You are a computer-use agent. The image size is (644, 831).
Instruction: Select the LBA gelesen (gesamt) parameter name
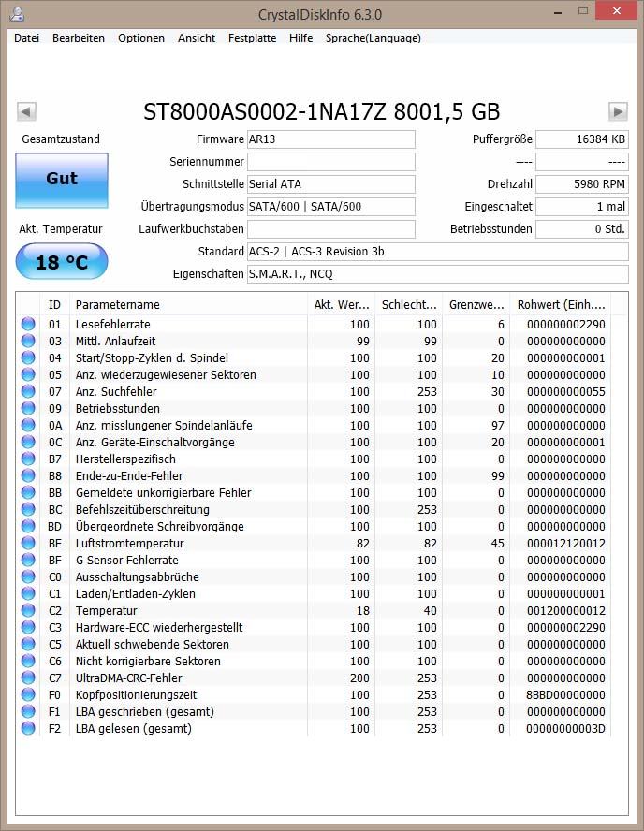134,729
